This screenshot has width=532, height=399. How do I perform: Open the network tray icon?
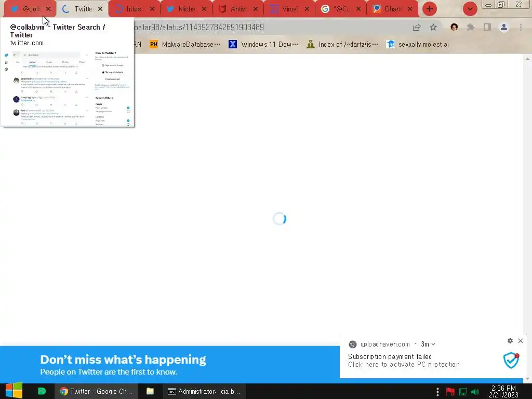click(x=463, y=392)
